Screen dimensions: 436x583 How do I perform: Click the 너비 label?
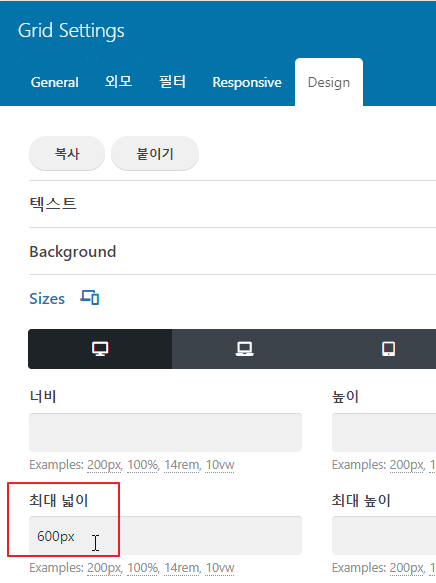(43, 396)
